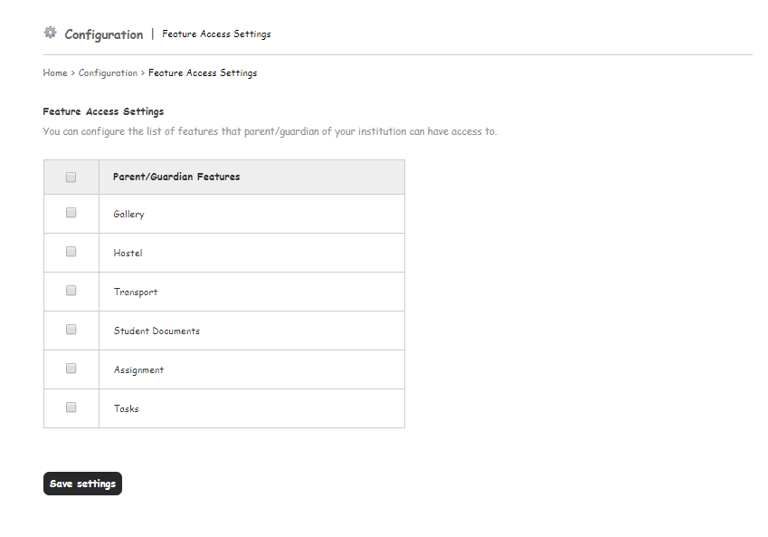Toggle the Assignment checkbox

[71, 369]
